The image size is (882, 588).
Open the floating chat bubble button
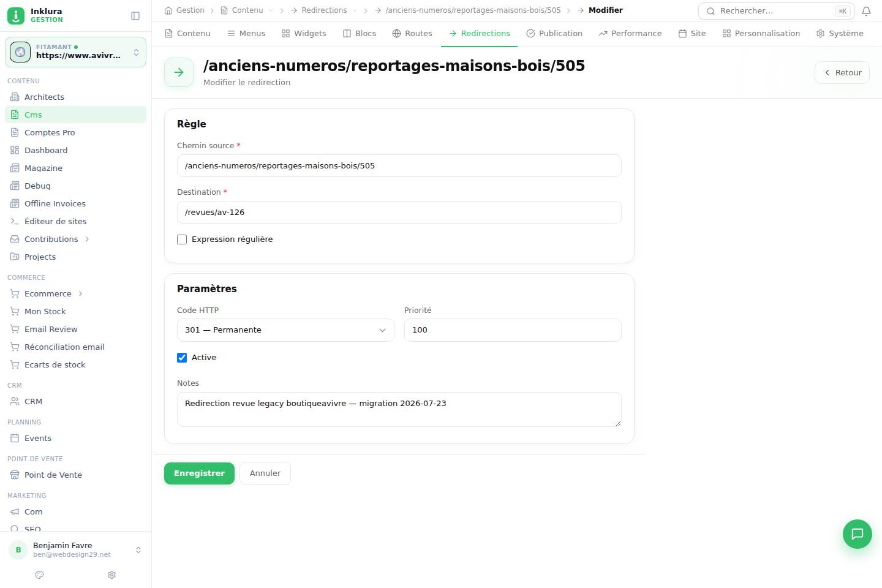858,534
